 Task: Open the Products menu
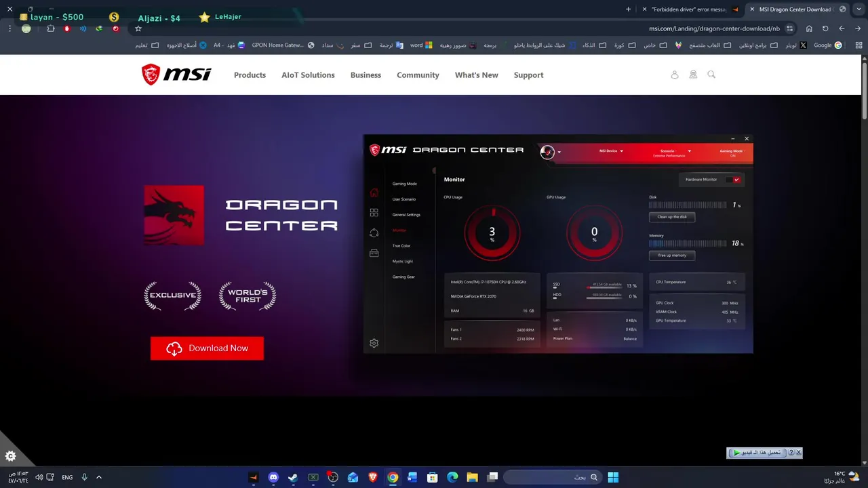click(x=250, y=75)
